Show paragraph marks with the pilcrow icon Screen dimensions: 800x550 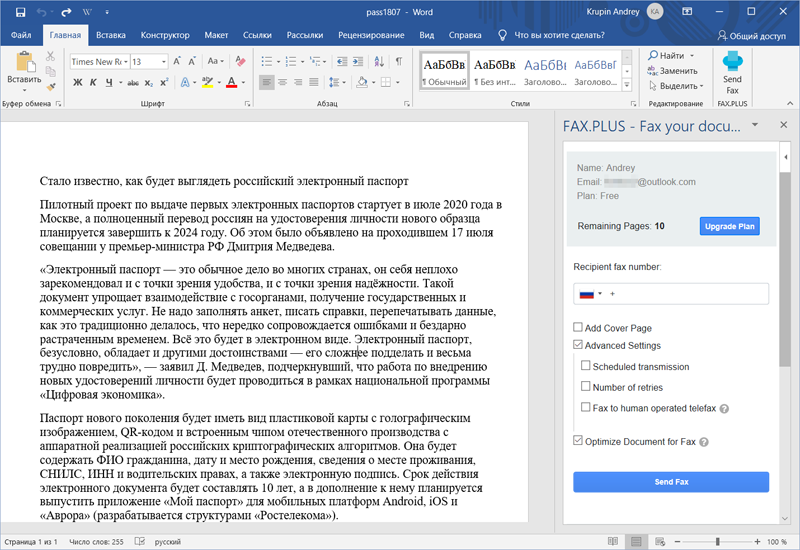(399, 61)
